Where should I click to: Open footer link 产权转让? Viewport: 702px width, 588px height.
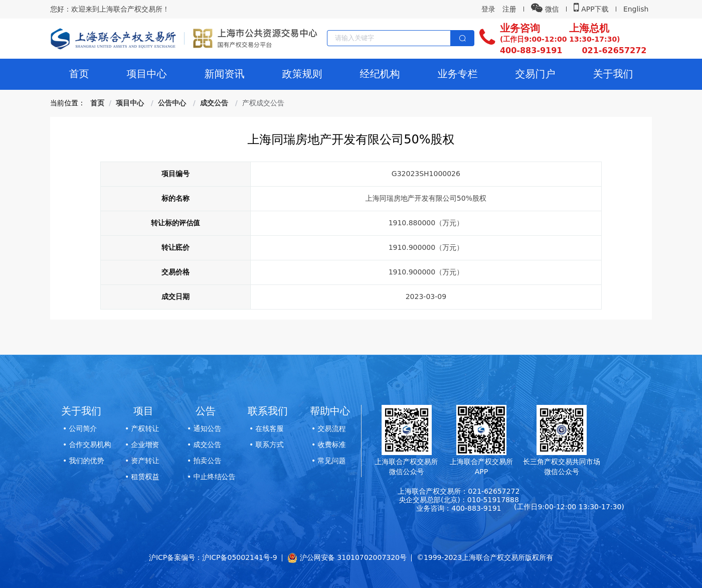pos(145,428)
